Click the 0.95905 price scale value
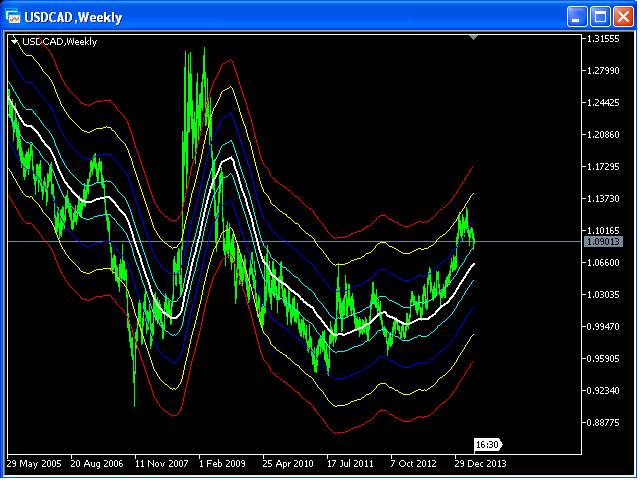 pyautogui.click(x=603, y=358)
